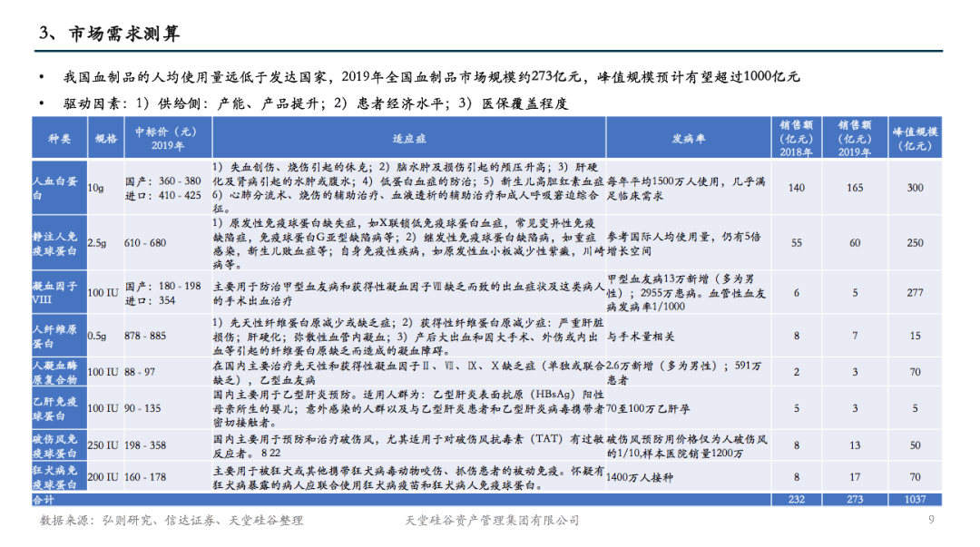Click the 峰值规模 column header
980x547 pixels.
coord(915,138)
